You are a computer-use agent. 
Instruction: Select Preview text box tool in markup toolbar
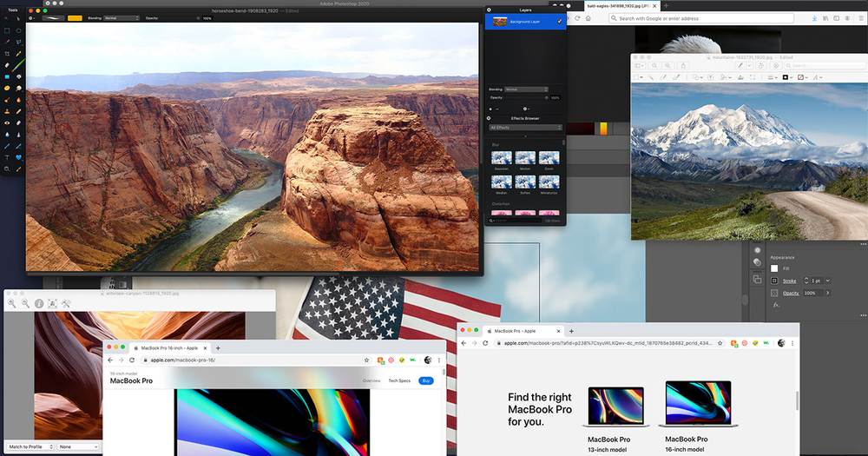point(711,77)
